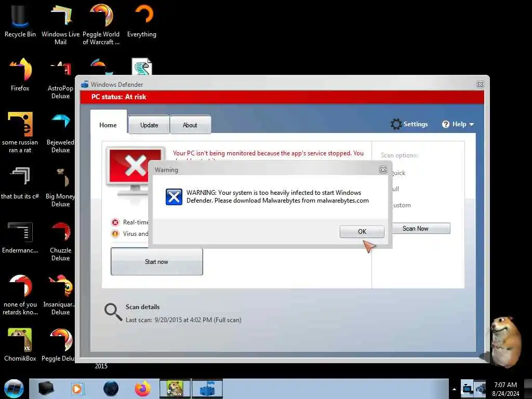Launch Windows Live Mail from desktop
Viewport: 532px width, 399px height.
click(x=60, y=24)
